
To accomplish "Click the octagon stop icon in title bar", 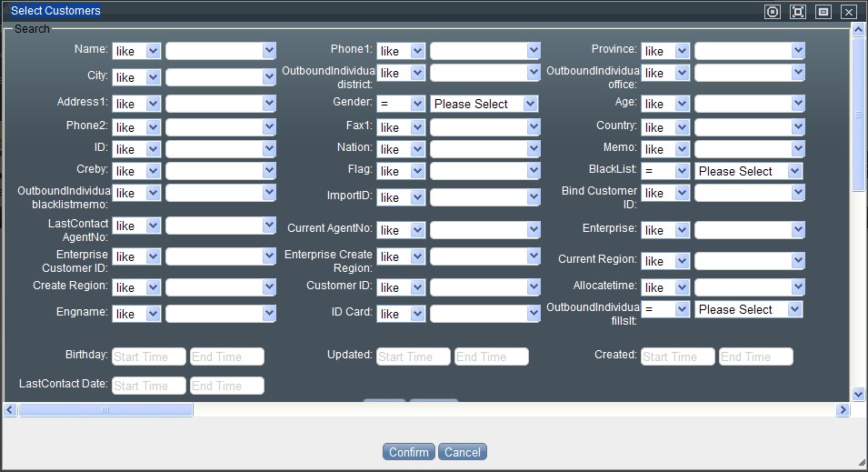I will tap(773, 12).
